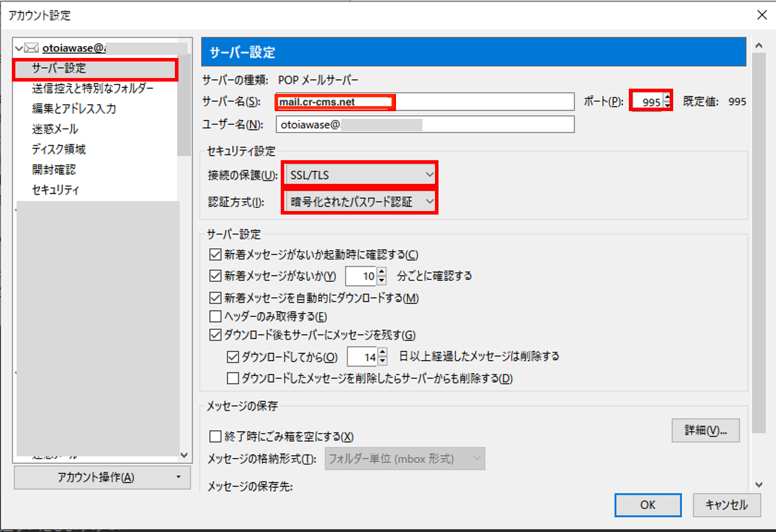The height and width of the screenshot is (532, 776).
Task: Enable ダウンロードしたメッセージを削除したらサーバーからも削除する
Action: pyautogui.click(x=233, y=377)
